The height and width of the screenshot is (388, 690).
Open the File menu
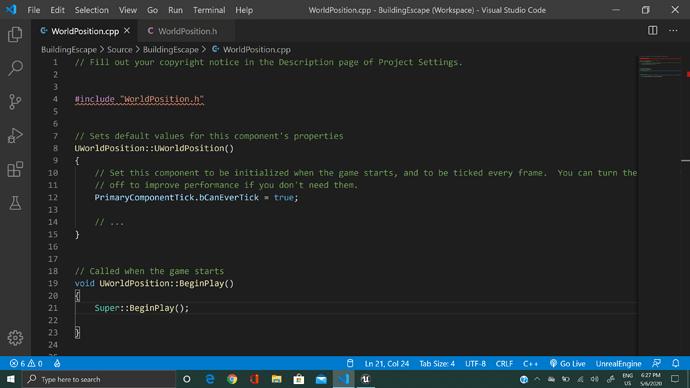coord(33,10)
